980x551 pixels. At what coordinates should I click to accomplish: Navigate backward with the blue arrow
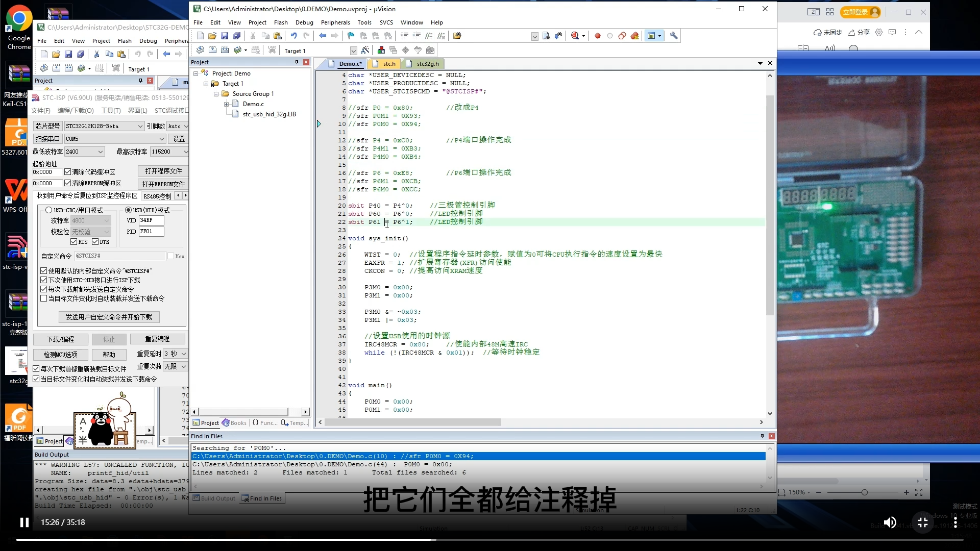pos(323,36)
